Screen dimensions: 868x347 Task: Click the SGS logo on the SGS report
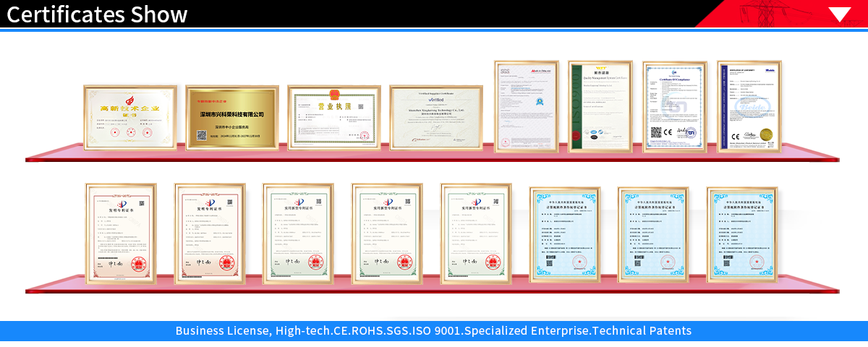pos(503,71)
